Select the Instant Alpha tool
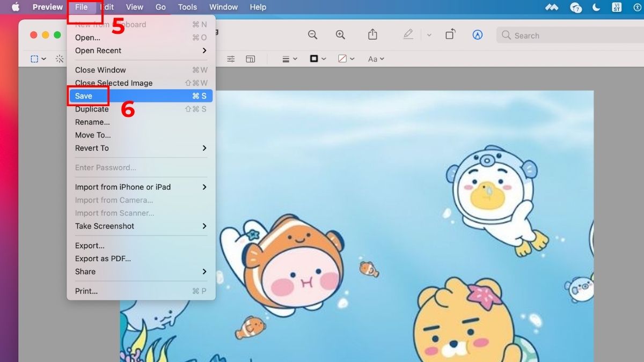Screen dimensions: 644x362 click(x=60, y=59)
